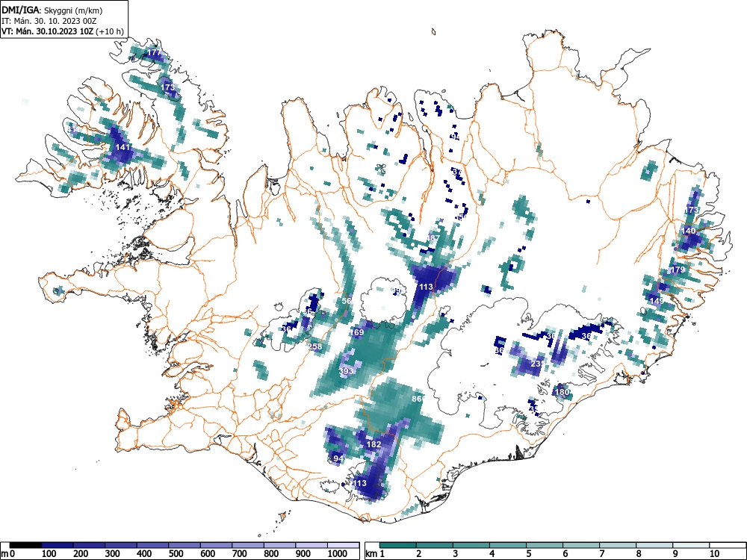This screenshot has height=560, width=747.
Task: Click the 258 visibility value
Action: tap(315, 346)
